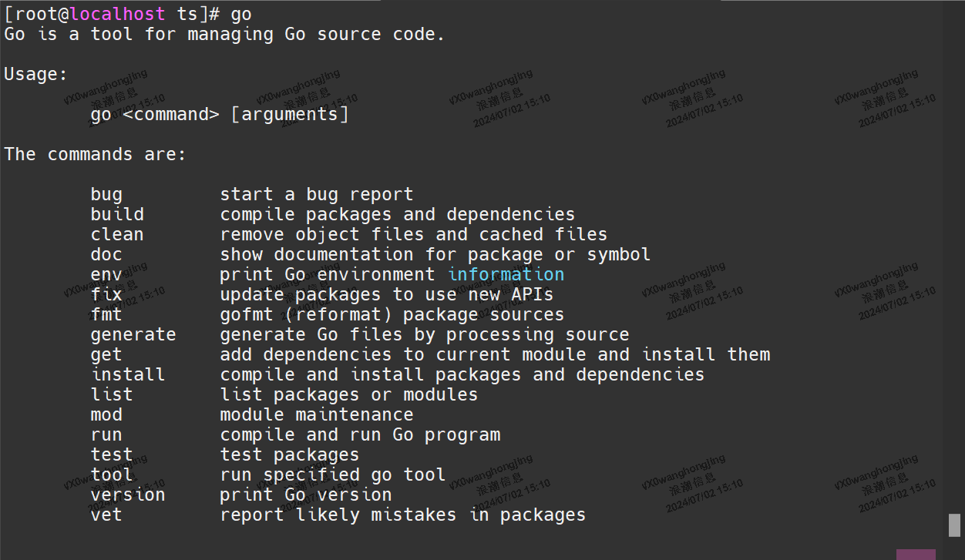Click the "fix" command entry
The height and width of the screenshot is (560, 965).
pyautogui.click(x=106, y=294)
